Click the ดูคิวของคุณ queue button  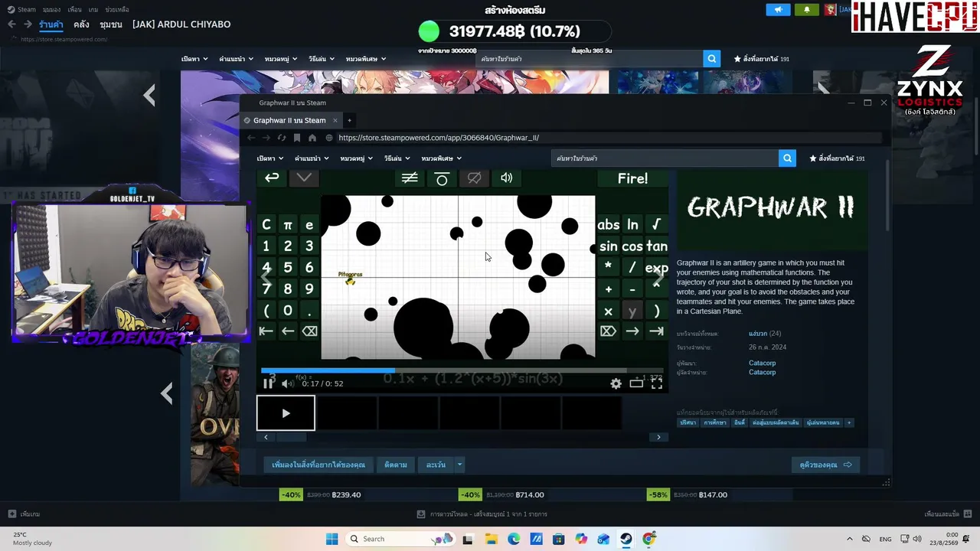tap(825, 465)
